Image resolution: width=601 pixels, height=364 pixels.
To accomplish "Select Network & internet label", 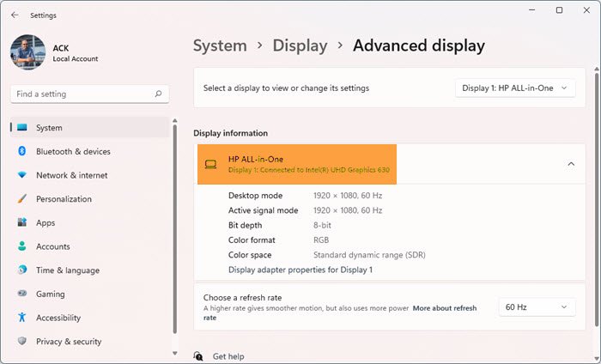I will coord(72,175).
